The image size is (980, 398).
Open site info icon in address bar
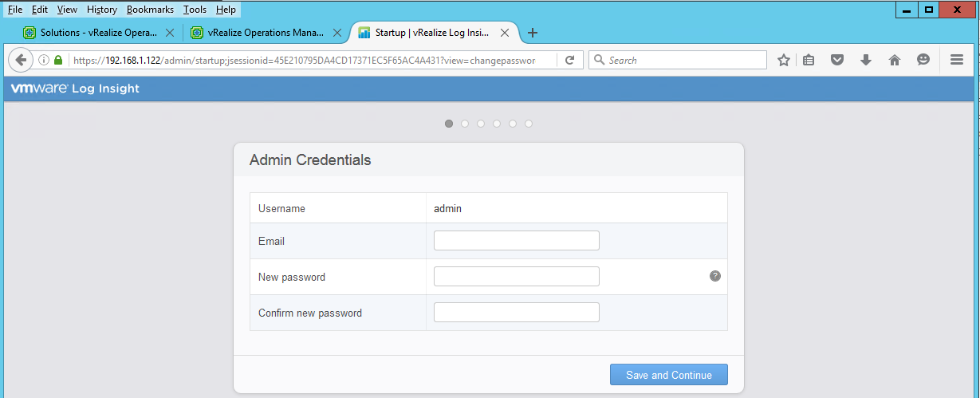tap(43, 60)
